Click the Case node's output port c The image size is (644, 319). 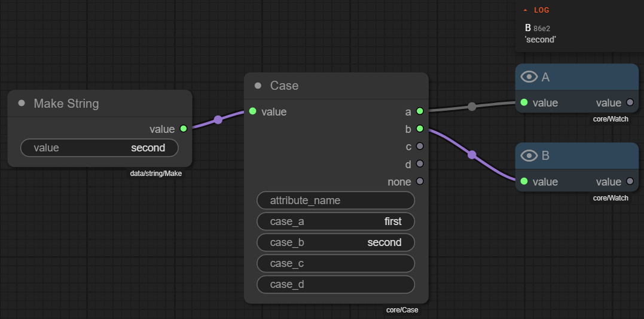pyautogui.click(x=420, y=146)
